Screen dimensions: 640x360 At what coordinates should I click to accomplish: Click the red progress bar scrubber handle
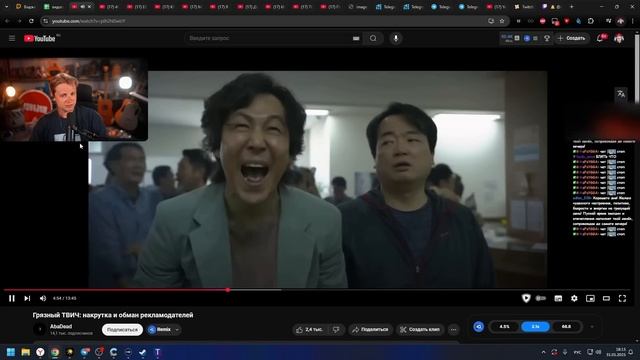point(228,290)
